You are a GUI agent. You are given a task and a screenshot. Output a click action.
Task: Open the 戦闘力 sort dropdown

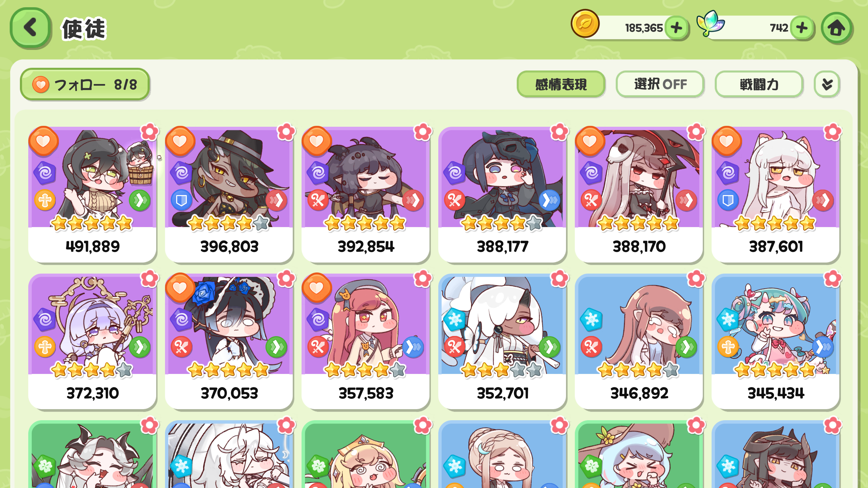(x=759, y=84)
